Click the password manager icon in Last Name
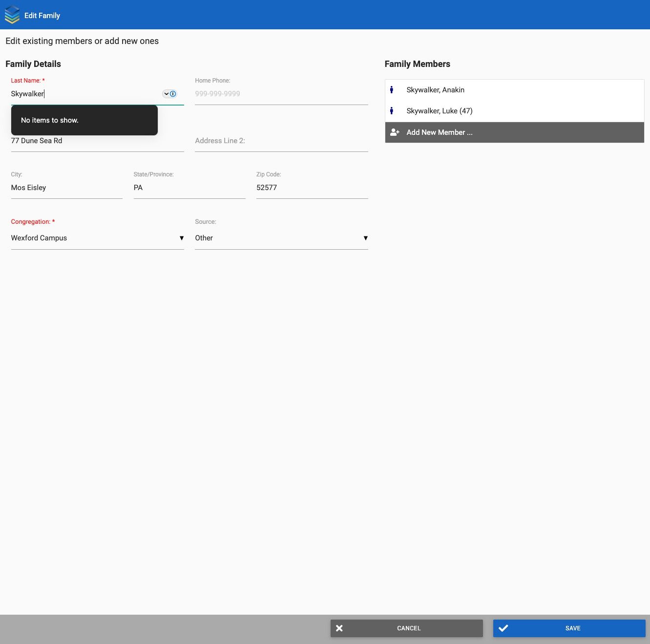 169,94
